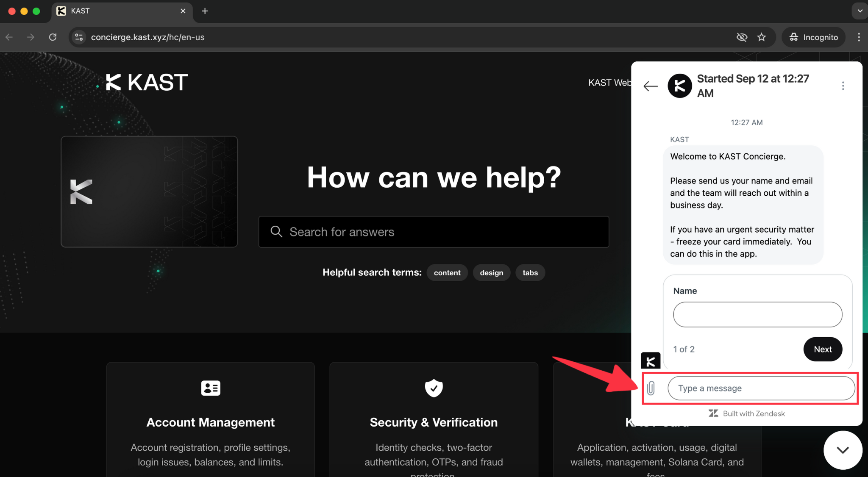Expand the tab search dropdown arrow

coord(860,11)
